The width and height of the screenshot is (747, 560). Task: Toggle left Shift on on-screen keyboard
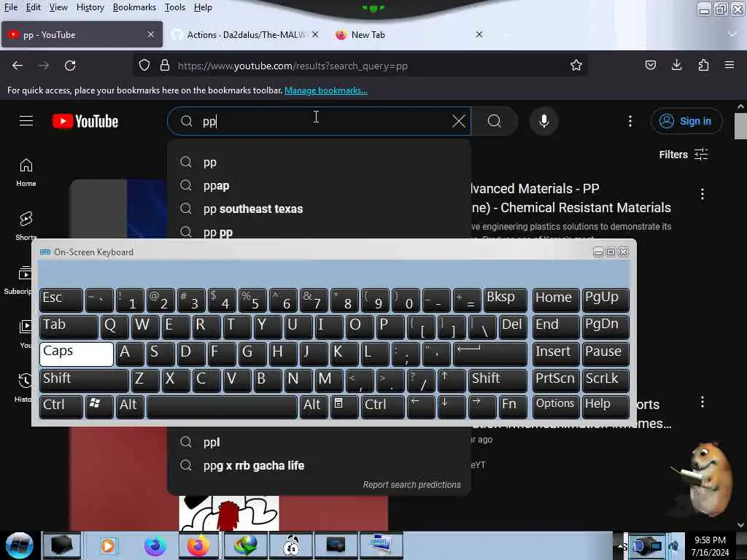coord(84,381)
